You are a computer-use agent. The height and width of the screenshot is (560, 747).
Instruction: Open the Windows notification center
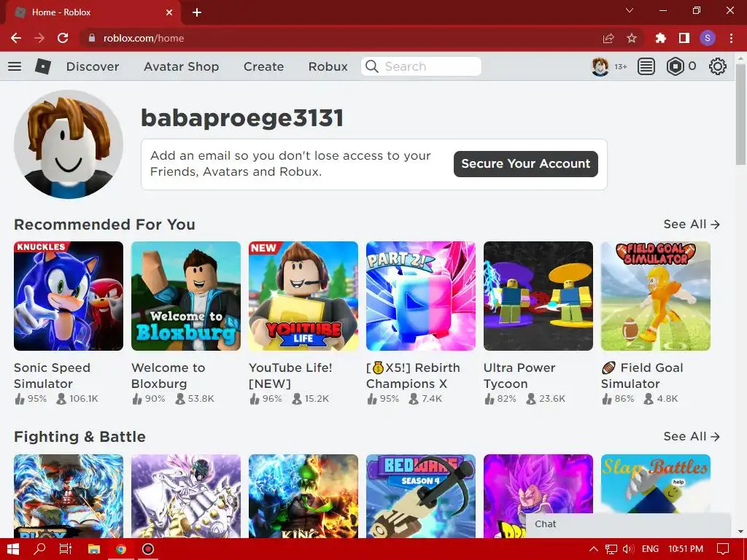coord(723,549)
